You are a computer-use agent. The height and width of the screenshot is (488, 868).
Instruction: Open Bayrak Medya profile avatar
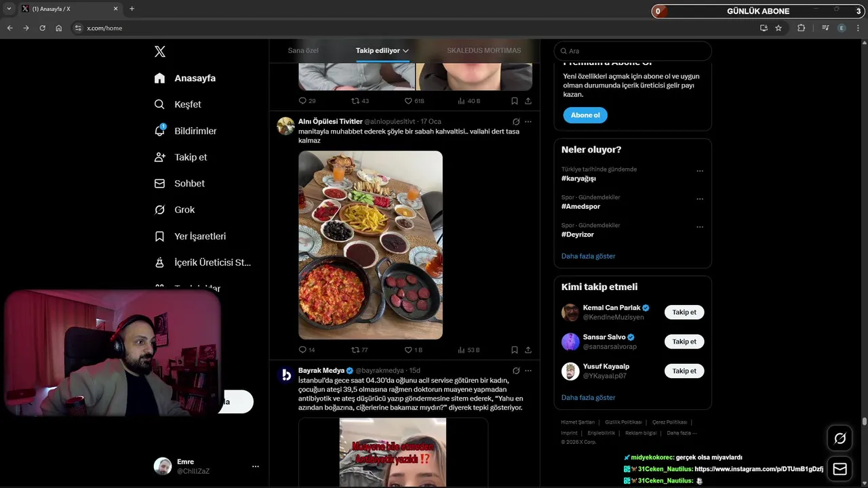pyautogui.click(x=286, y=375)
